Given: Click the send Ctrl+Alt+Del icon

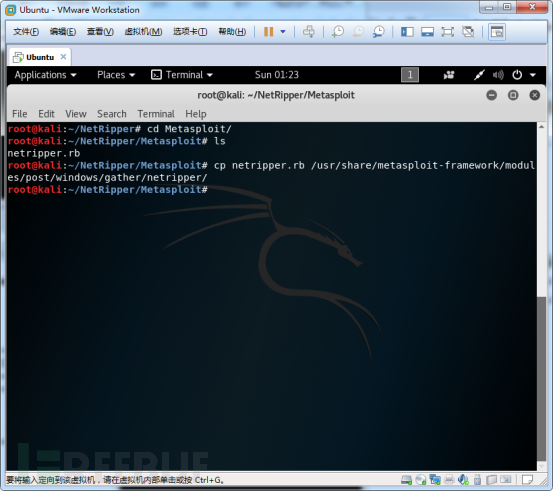Looking at the screenshot, I should (x=309, y=31).
